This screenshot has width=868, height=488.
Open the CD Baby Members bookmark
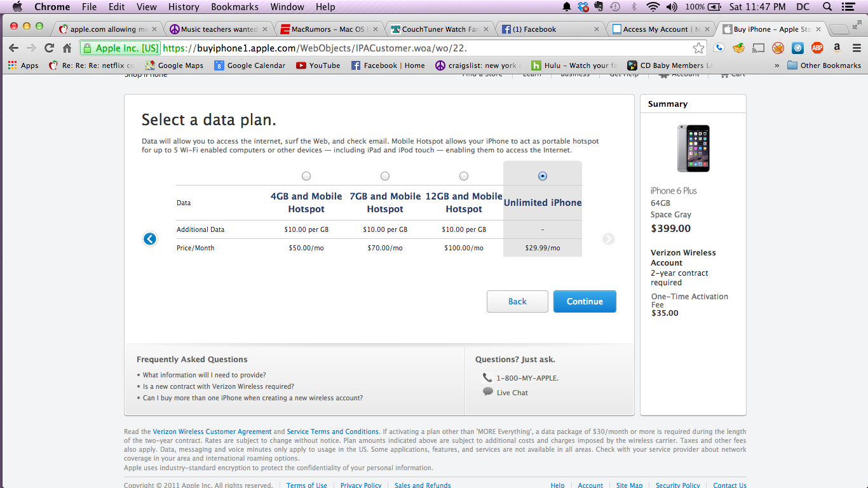tap(670, 65)
